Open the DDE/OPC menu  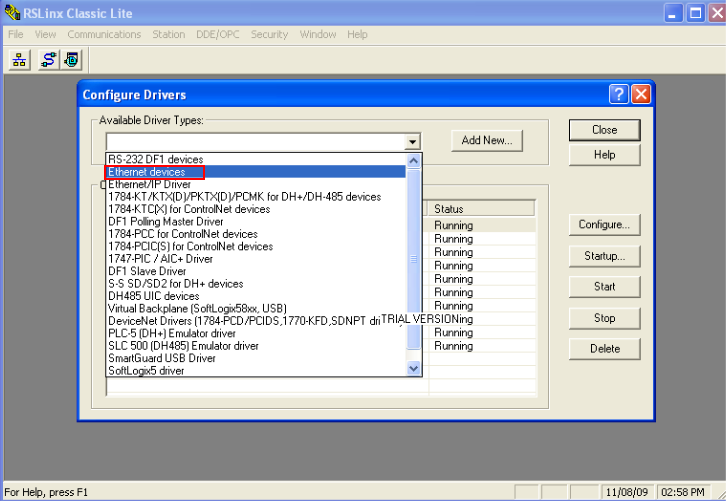[x=218, y=34]
